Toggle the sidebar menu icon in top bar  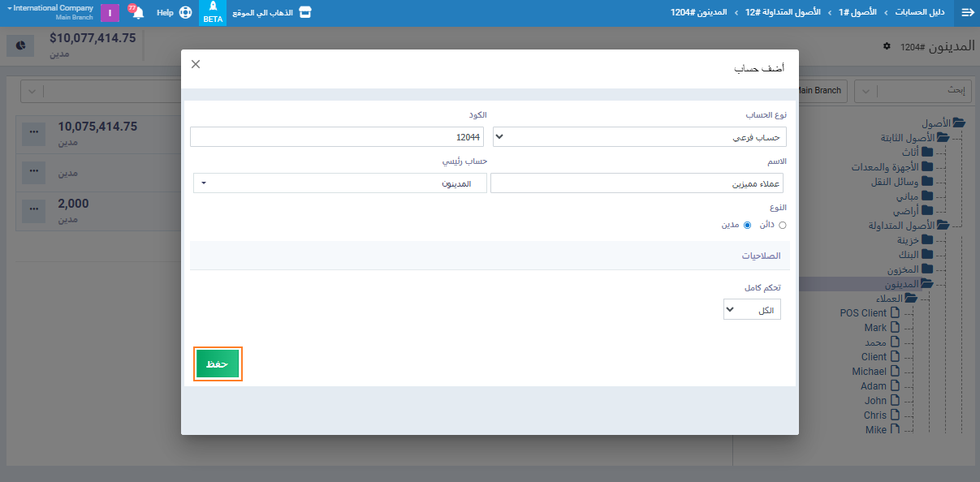tap(967, 13)
